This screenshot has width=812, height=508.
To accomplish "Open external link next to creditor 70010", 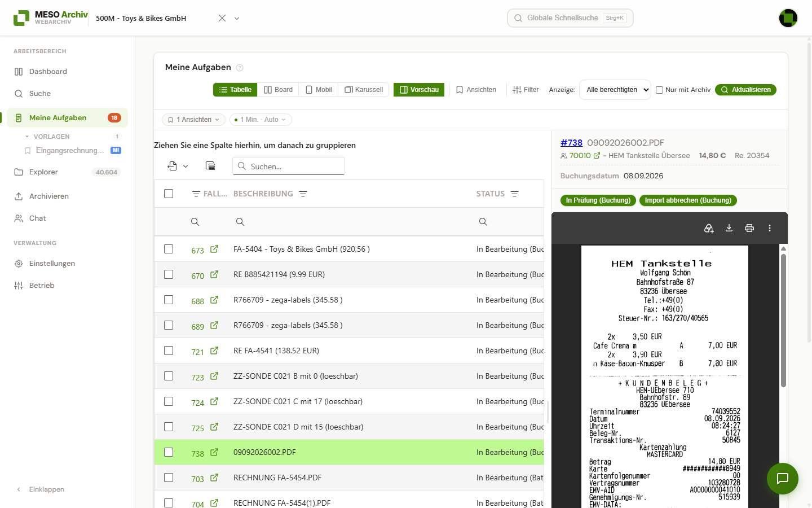I will click(597, 156).
